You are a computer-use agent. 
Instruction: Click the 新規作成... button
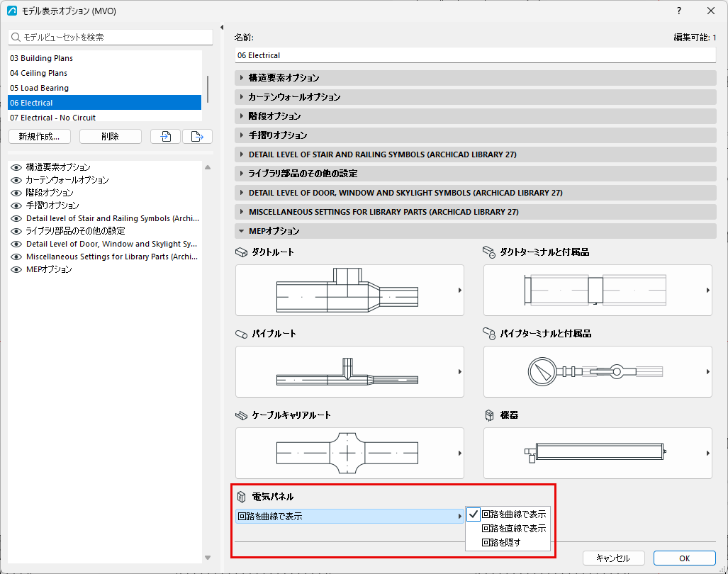tap(40, 137)
